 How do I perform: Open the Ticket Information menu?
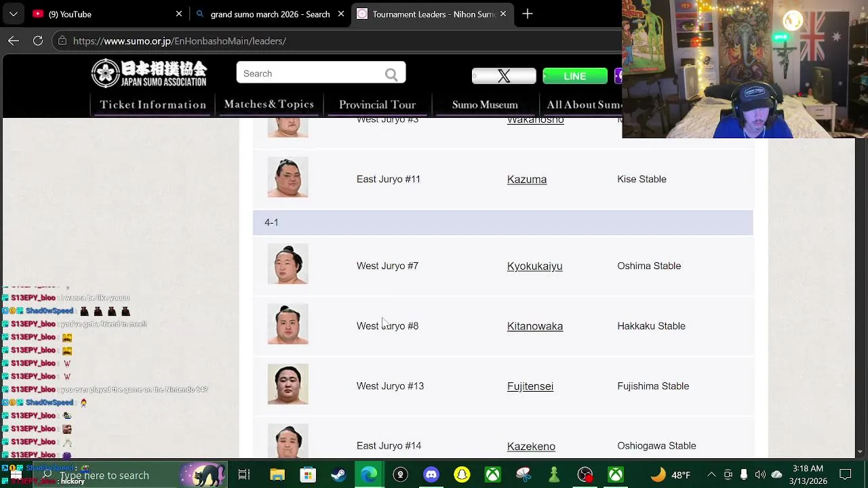pos(153,104)
